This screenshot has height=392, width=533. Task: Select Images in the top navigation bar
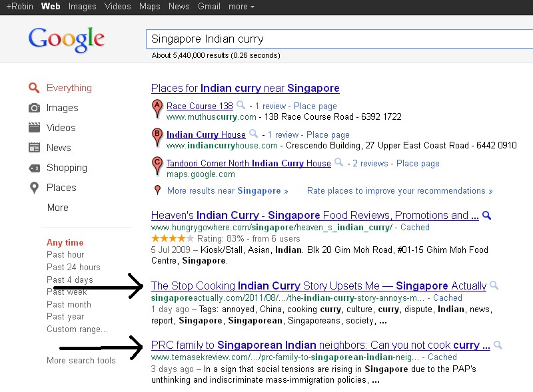tap(82, 7)
